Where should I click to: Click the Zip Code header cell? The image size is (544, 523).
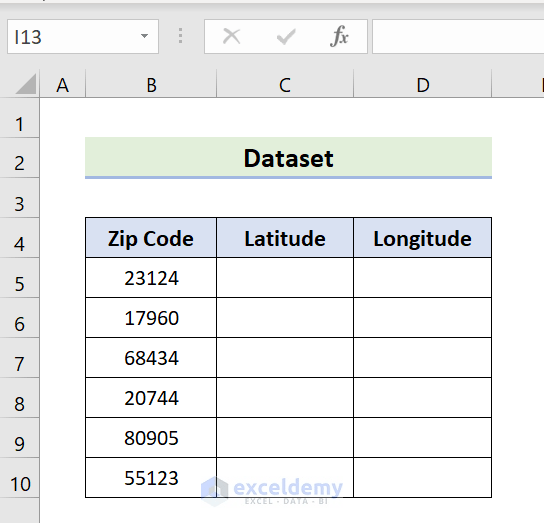point(151,238)
